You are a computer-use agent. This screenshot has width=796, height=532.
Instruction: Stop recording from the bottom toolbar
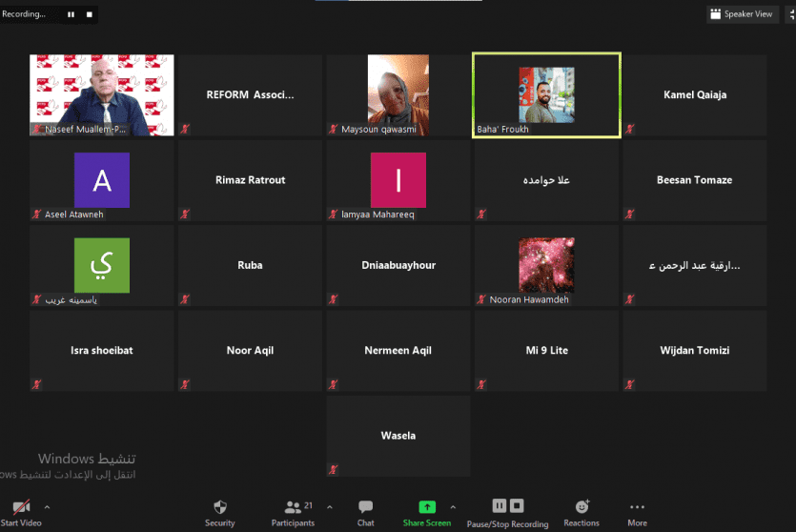click(x=517, y=505)
